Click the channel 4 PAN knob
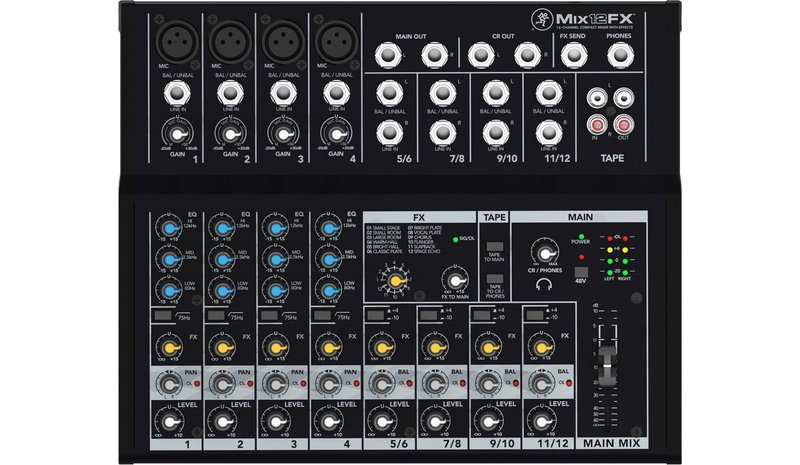 (x=329, y=384)
